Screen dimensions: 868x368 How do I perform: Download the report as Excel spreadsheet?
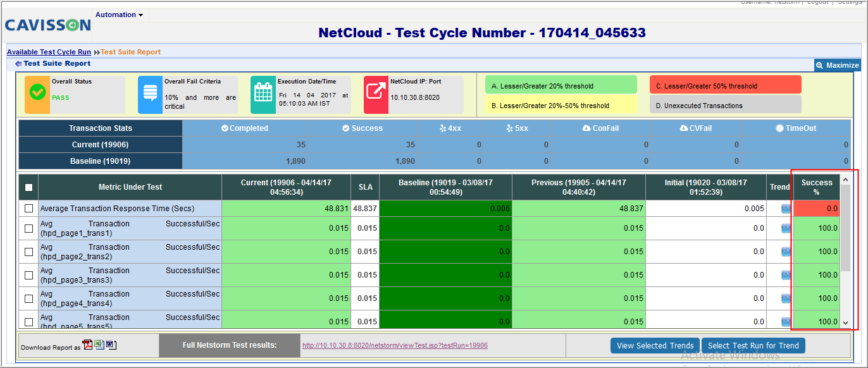coord(99,345)
